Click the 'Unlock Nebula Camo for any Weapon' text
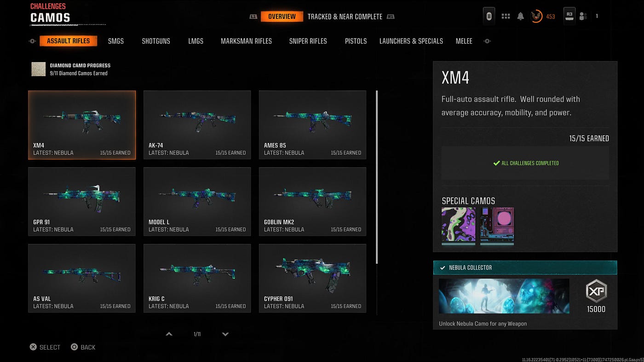 point(483,323)
